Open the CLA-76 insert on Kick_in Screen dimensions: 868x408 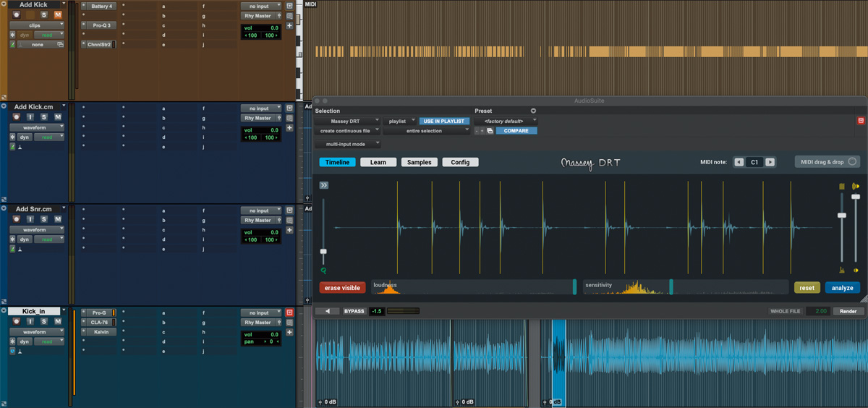coord(100,323)
